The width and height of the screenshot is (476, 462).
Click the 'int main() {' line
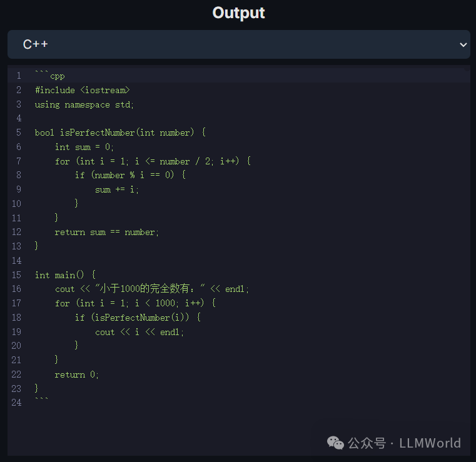65,275
